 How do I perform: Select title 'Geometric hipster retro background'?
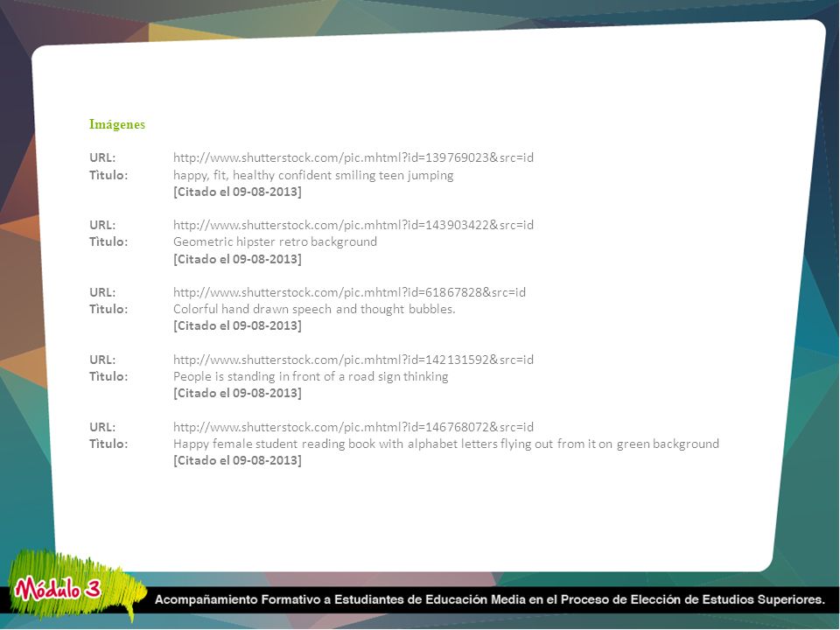275,241
